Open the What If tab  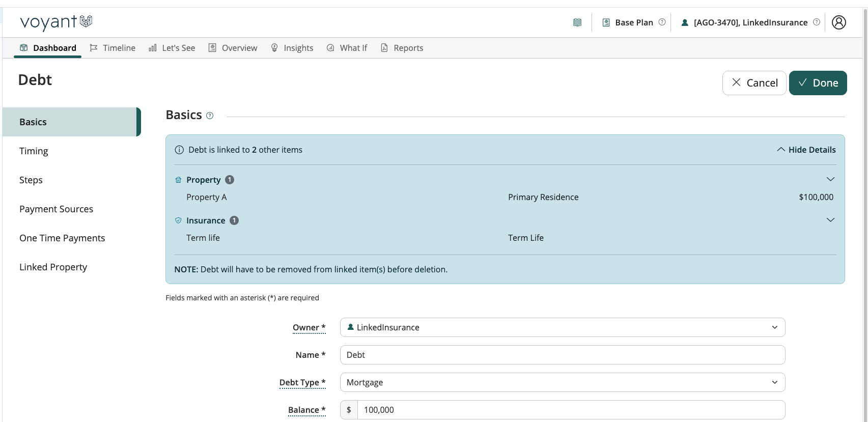pyautogui.click(x=347, y=48)
